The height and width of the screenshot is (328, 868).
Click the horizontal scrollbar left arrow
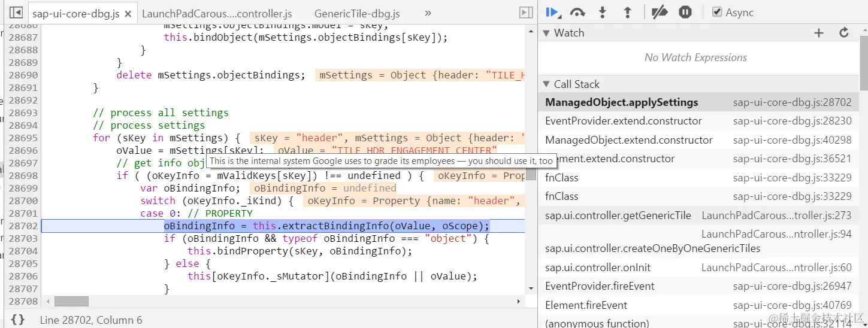[48, 302]
